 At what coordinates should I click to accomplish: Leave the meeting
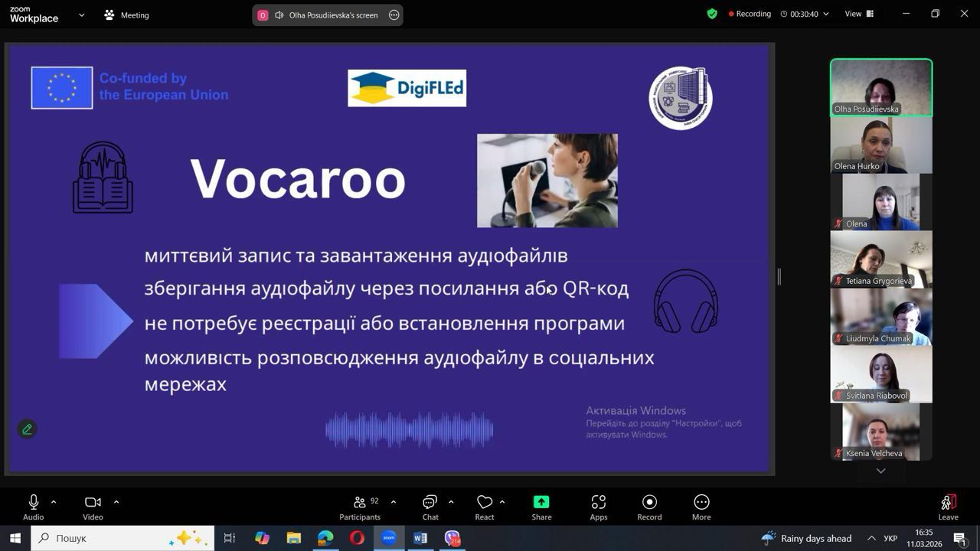point(948,507)
